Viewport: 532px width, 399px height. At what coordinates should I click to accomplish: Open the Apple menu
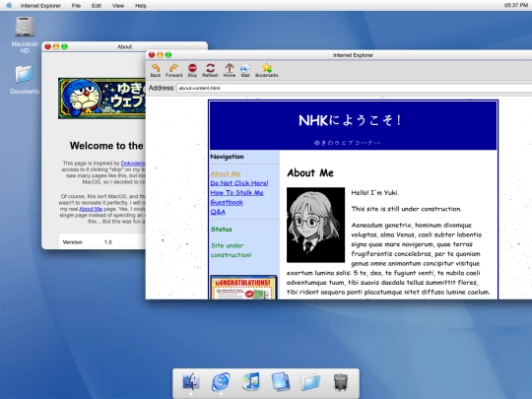pyautogui.click(x=9, y=6)
